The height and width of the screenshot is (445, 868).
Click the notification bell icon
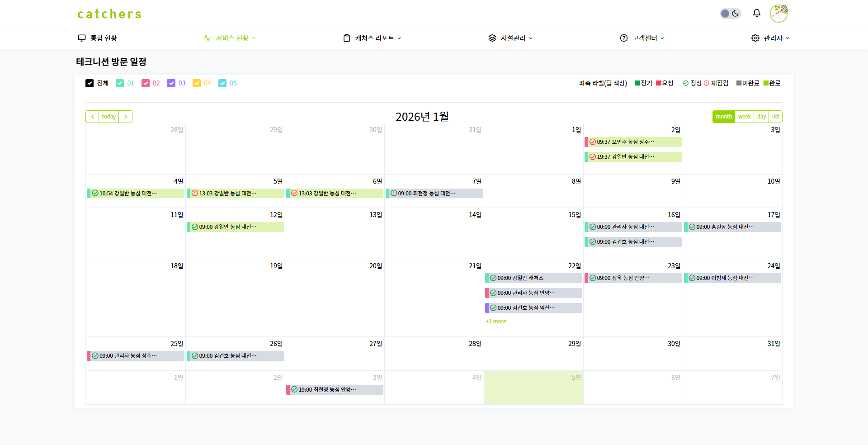click(756, 13)
